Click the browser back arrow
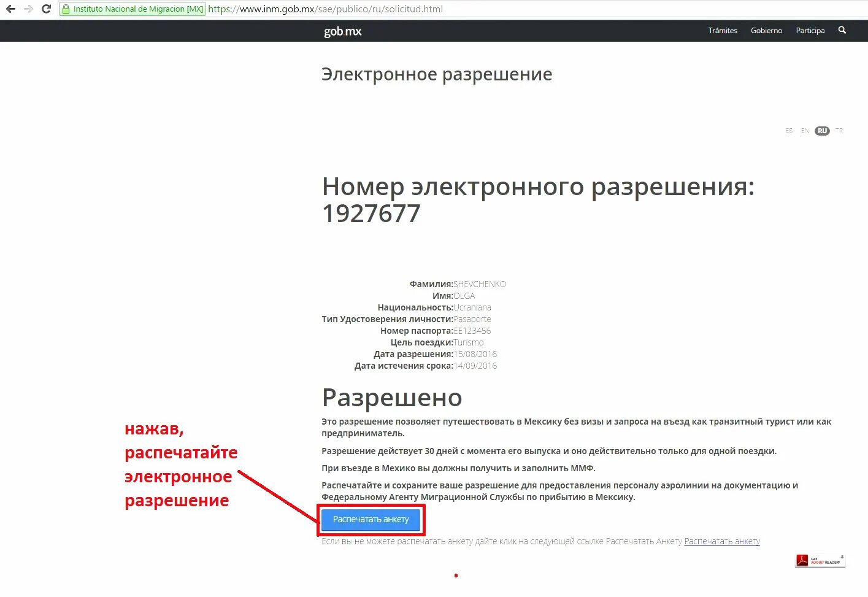The width and height of the screenshot is (868, 597). (10, 9)
